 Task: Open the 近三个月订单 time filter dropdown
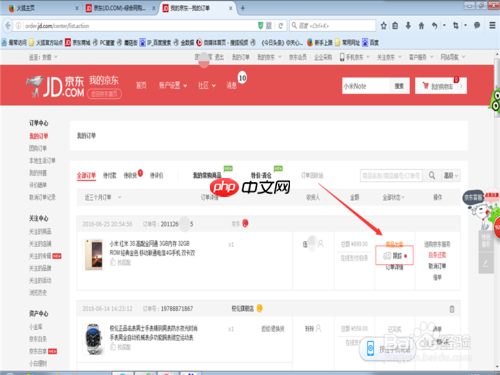(103, 197)
